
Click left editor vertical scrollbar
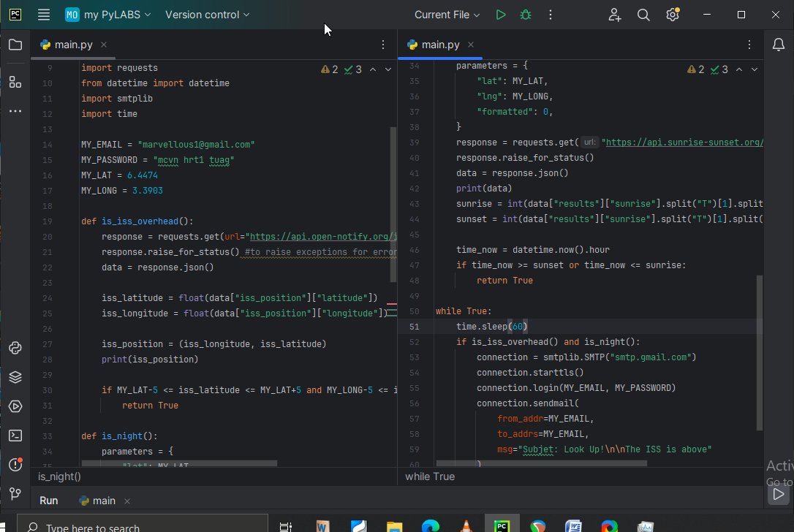click(393, 205)
